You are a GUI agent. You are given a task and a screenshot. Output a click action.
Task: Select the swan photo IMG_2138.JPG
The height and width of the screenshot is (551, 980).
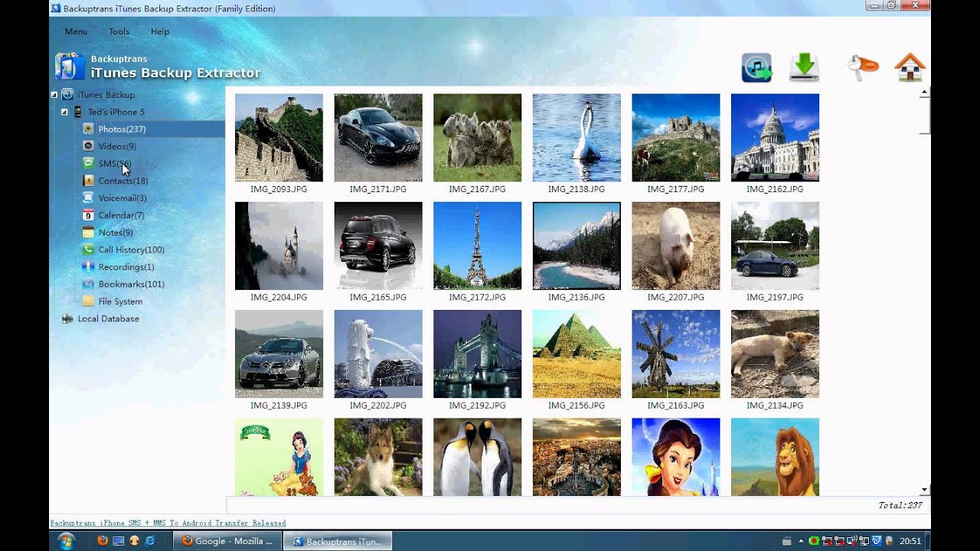click(x=577, y=138)
